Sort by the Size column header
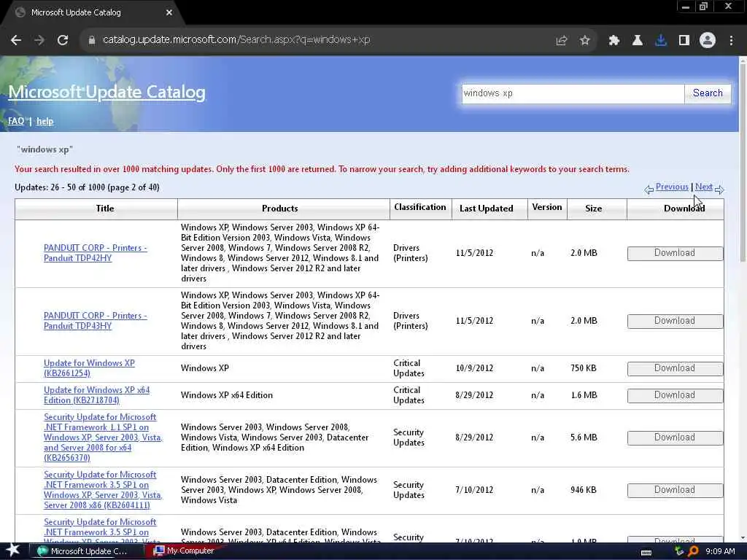Screen dimensions: 747x560 594,209
